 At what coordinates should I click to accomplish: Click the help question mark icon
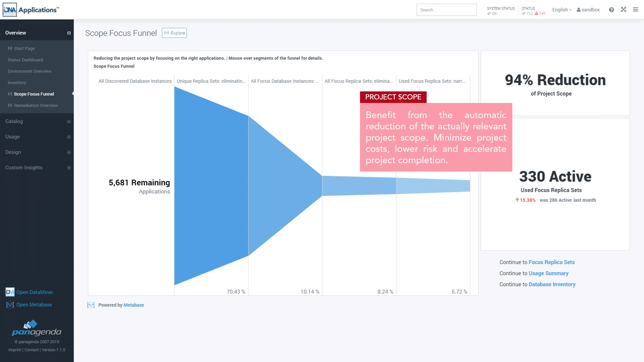pyautogui.click(x=611, y=10)
